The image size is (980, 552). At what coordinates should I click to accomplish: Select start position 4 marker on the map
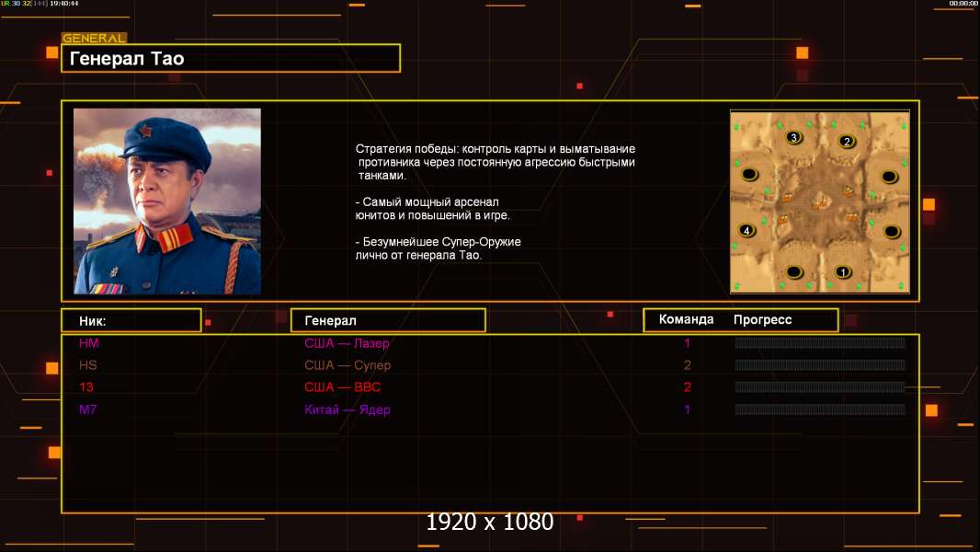[746, 231]
